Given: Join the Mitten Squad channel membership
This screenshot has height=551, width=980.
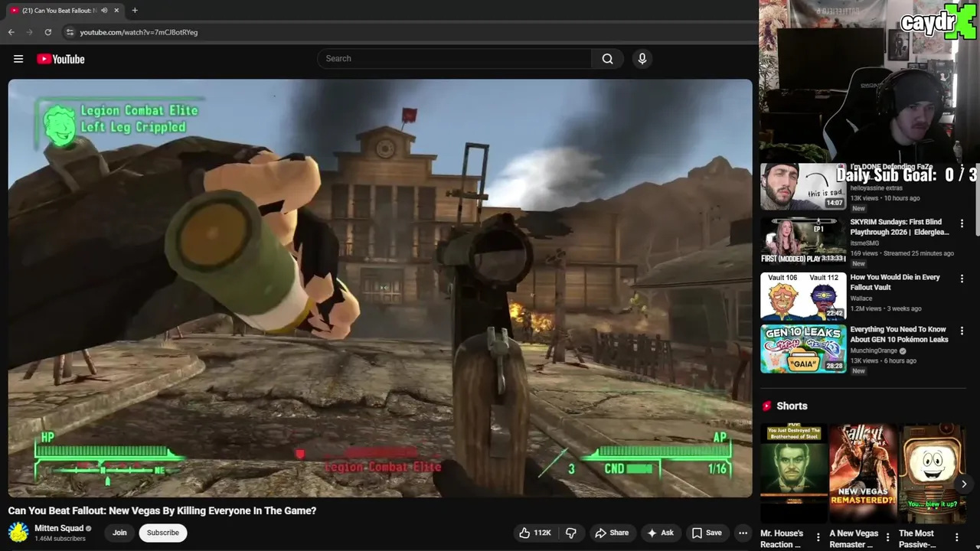Looking at the screenshot, I should coord(119,533).
